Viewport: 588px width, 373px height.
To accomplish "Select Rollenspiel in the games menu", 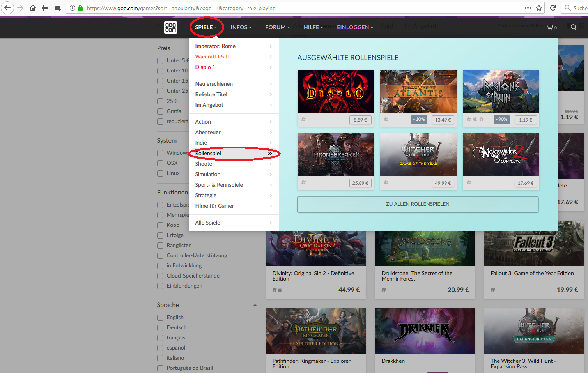I will coord(234,153).
